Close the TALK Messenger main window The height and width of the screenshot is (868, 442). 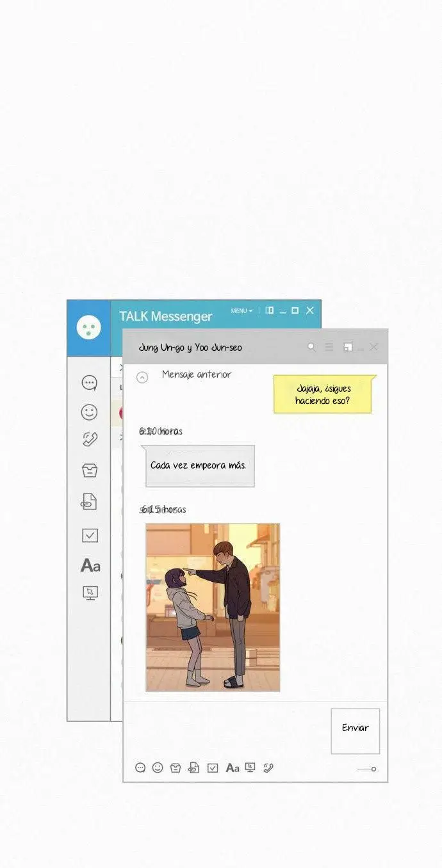click(x=310, y=310)
